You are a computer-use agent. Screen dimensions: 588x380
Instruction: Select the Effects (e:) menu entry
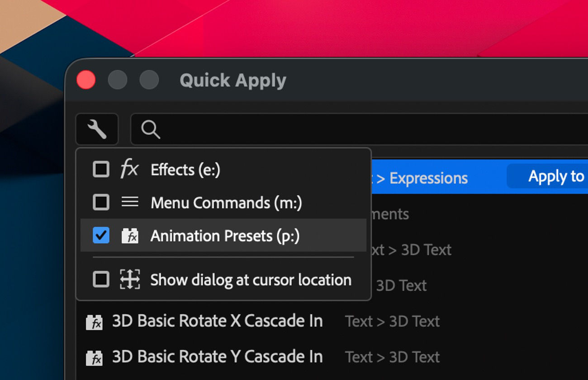point(185,170)
